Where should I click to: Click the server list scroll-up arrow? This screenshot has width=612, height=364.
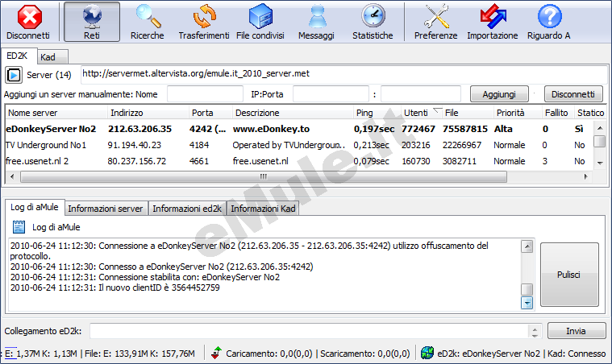pos(600,128)
